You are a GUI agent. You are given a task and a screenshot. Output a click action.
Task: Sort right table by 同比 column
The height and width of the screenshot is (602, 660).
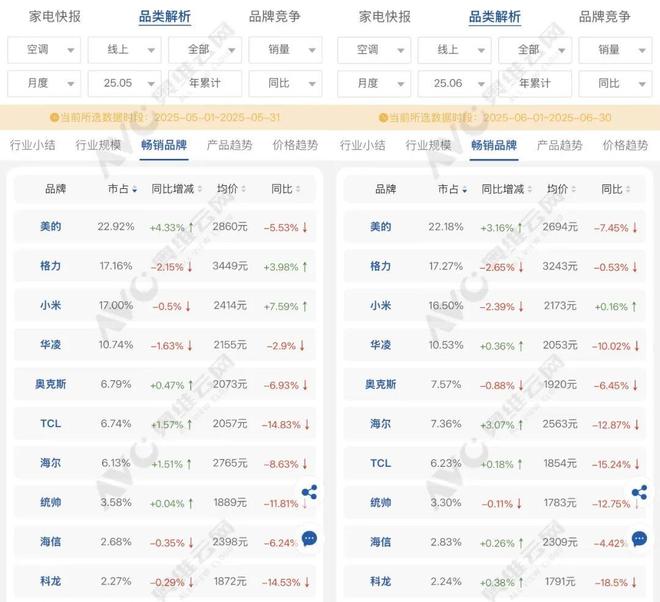(615, 189)
